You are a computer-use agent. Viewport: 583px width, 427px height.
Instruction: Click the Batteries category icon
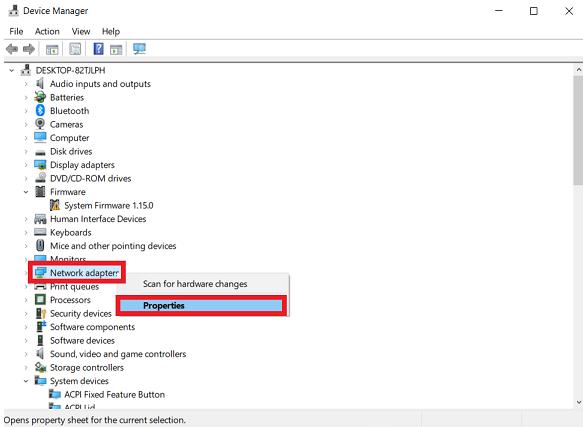[40, 97]
